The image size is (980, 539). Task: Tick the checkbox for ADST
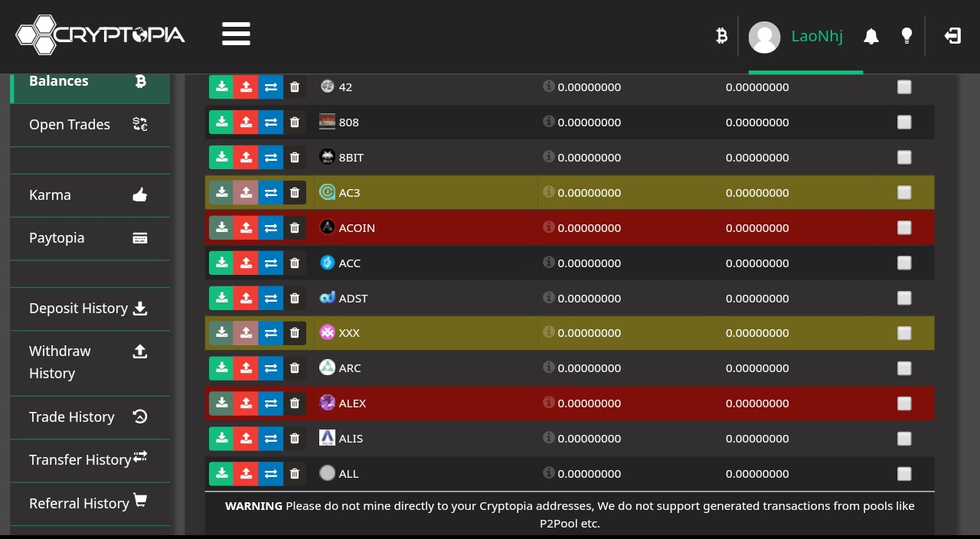click(x=904, y=299)
